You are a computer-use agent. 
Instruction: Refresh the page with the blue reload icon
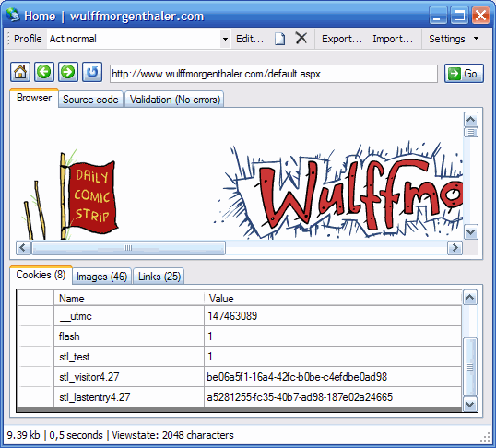92,72
